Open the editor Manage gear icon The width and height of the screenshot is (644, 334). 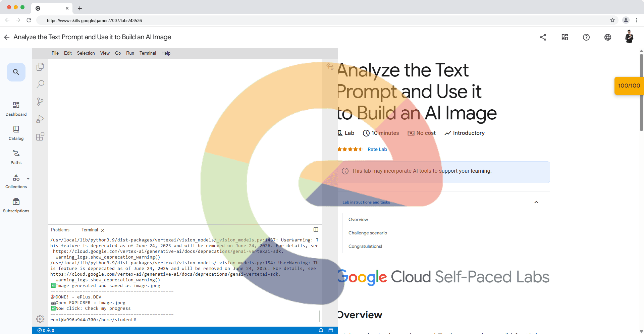click(x=40, y=319)
